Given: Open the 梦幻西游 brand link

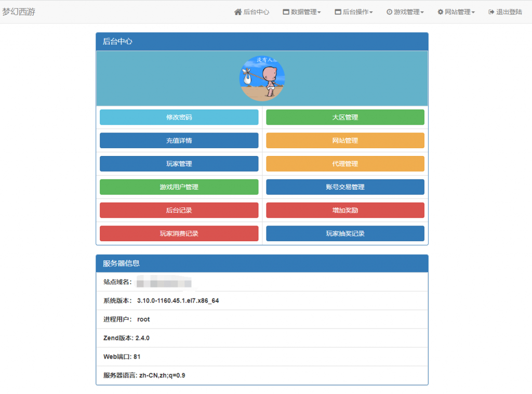Looking at the screenshot, I should [x=19, y=12].
